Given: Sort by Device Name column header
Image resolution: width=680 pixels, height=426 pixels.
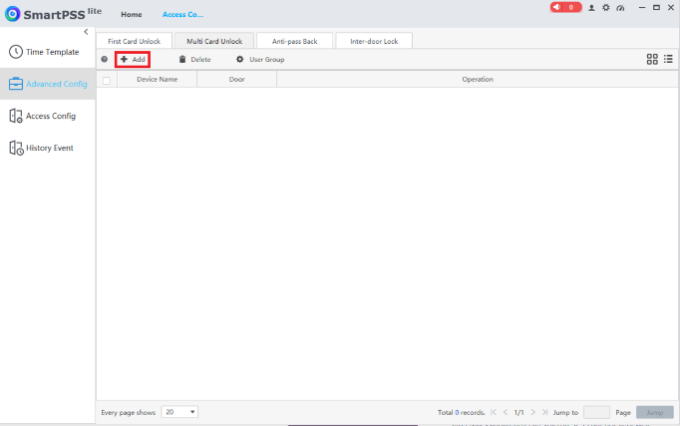Looking at the screenshot, I should [x=157, y=79].
